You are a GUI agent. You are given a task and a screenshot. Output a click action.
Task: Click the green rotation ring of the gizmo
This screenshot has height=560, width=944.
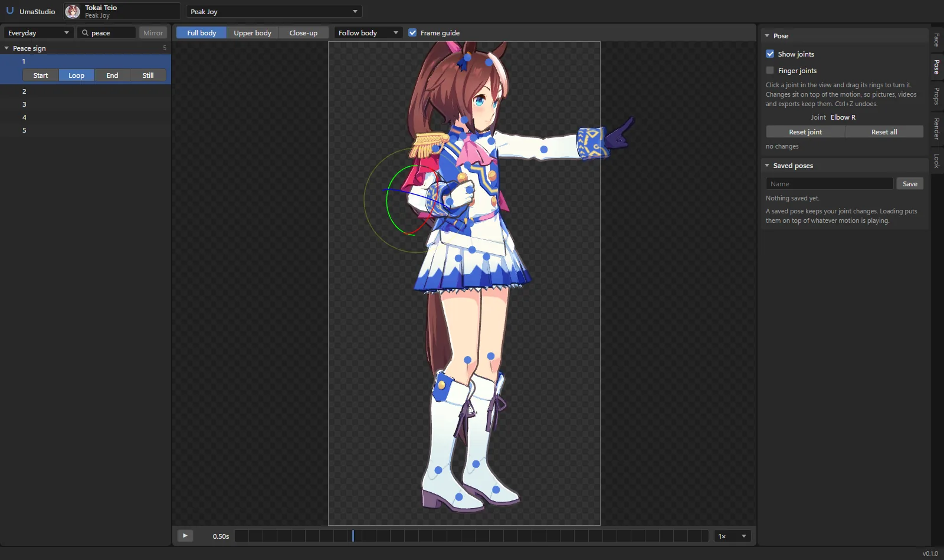tap(388, 200)
